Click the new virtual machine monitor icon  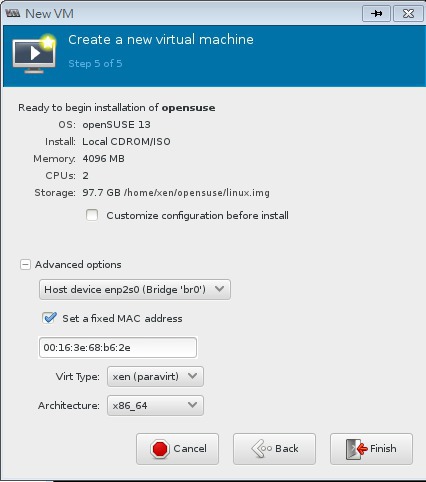pos(34,54)
